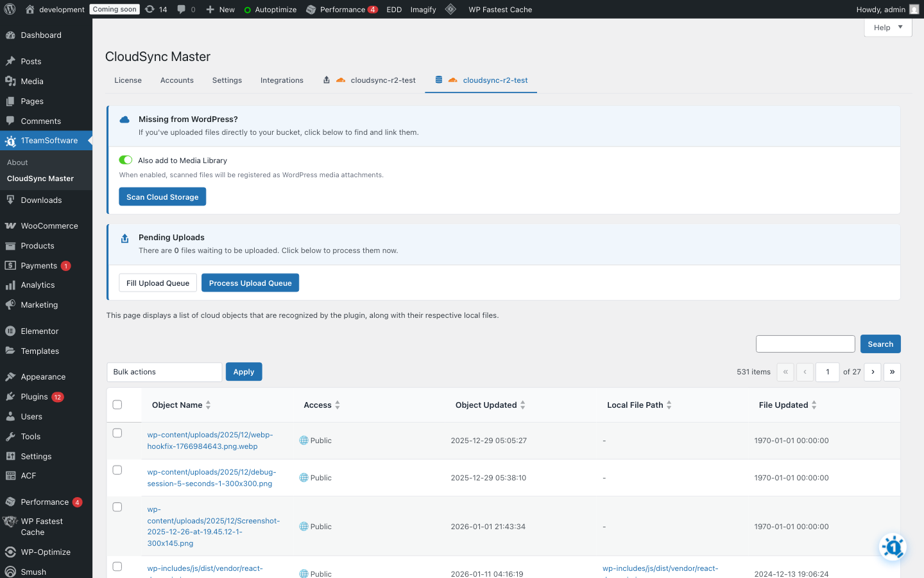924x578 pixels.
Task: Click the floating 1TeamSoftware bubble icon
Action: [893, 547]
